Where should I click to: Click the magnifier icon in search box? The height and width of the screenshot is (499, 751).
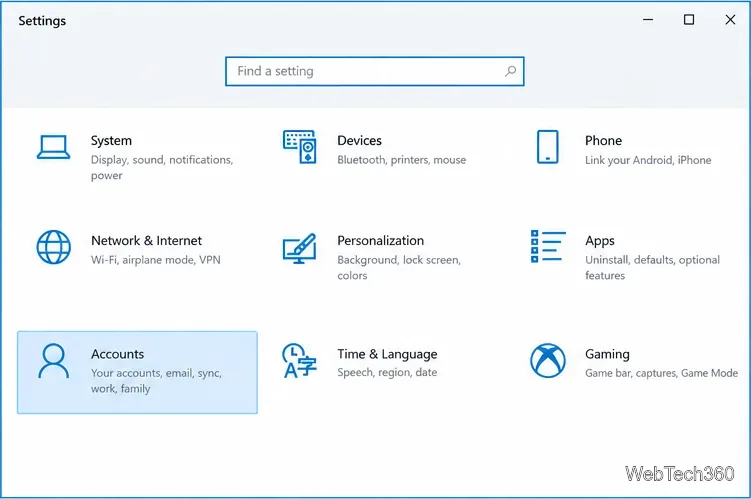(511, 71)
